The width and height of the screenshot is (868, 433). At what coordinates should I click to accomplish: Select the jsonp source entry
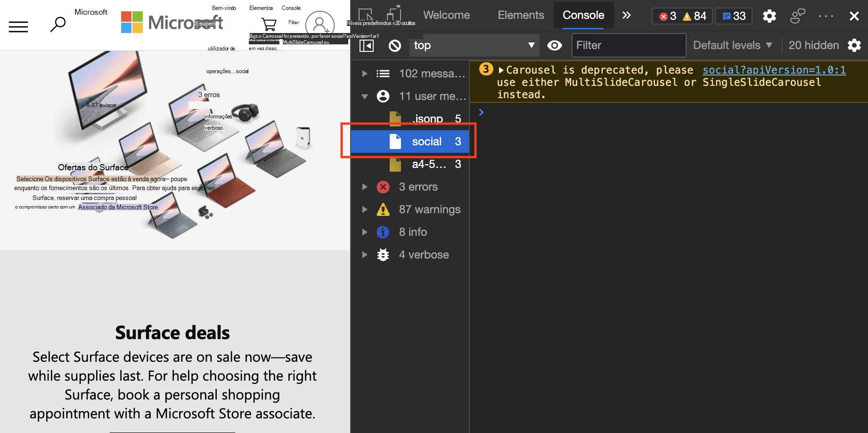coord(410,119)
